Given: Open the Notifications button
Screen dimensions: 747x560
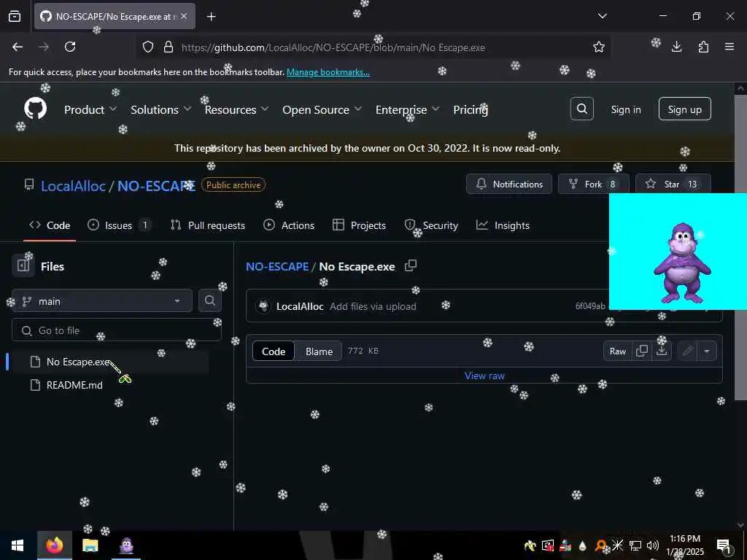Looking at the screenshot, I should pos(508,184).
